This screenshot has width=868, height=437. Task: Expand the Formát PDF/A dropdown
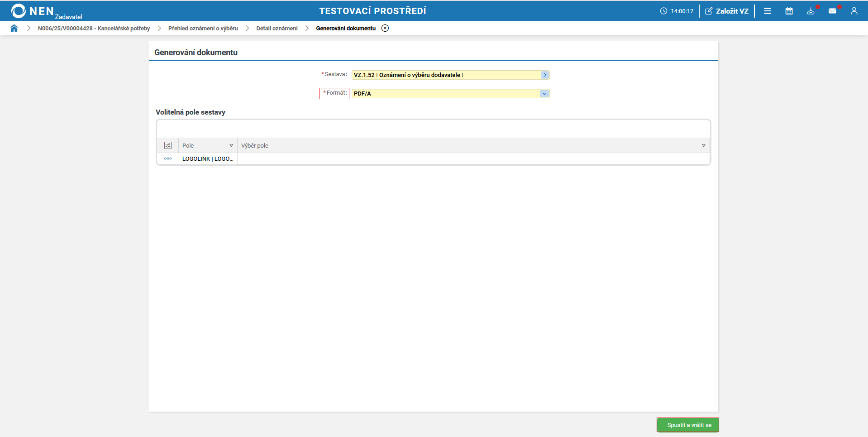tap(544, 93)
